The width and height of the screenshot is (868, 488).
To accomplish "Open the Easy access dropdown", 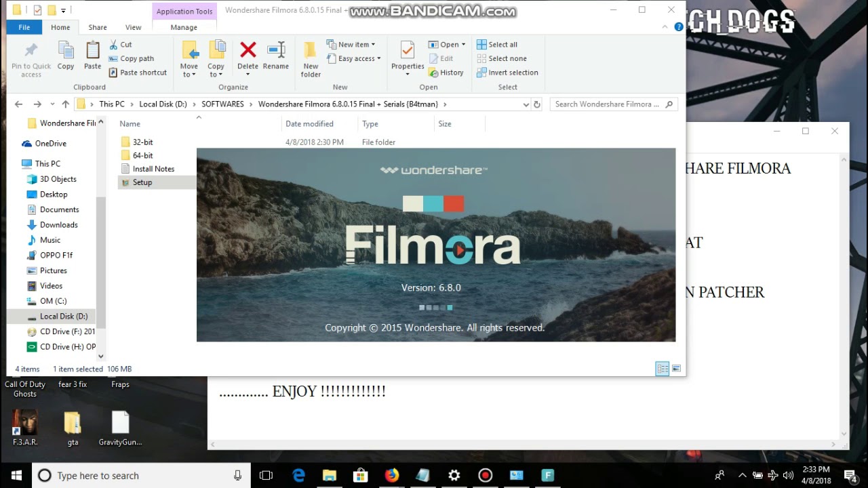I will click(x=378, y=59).
